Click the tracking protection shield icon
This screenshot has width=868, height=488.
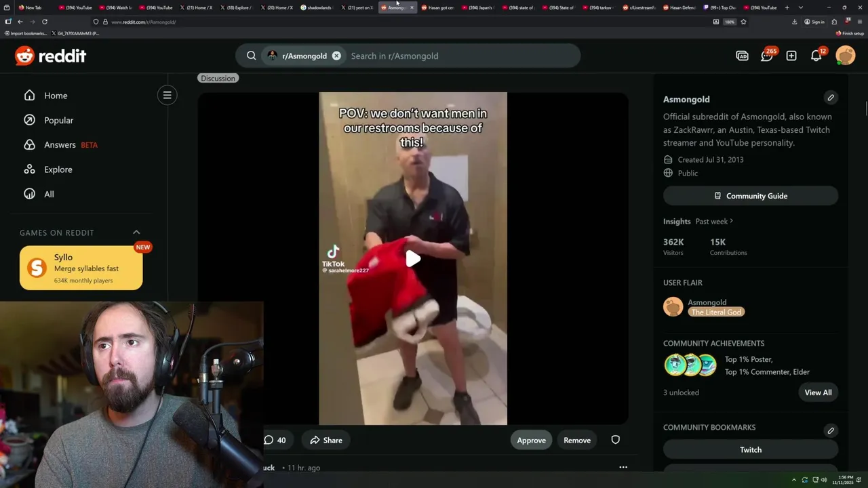coord(96,22)
